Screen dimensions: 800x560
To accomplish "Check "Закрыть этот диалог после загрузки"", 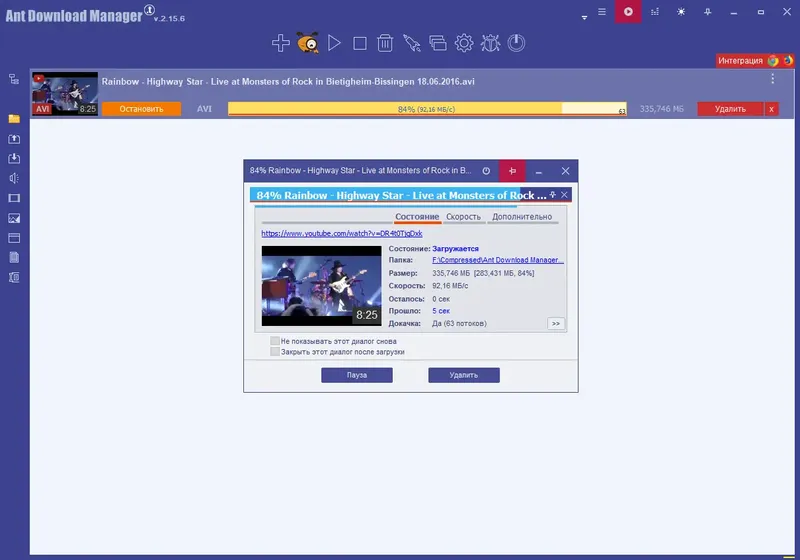I will coord(275,351).
